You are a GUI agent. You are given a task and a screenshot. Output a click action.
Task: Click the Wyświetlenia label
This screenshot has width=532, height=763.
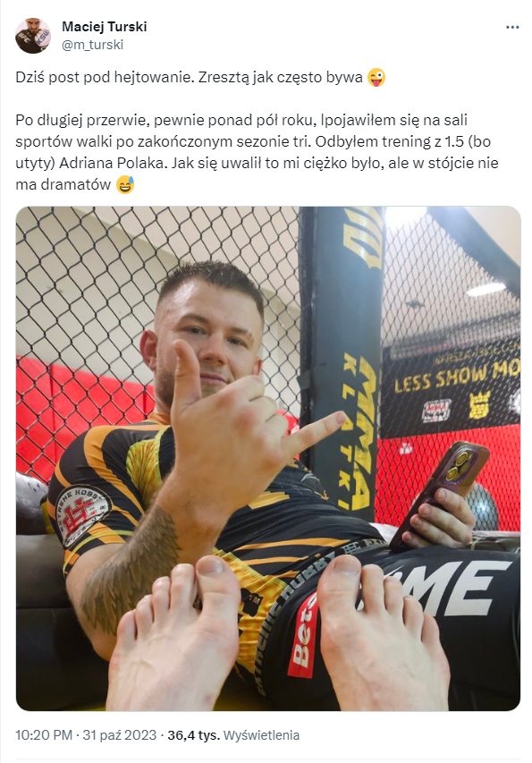click(261, 734)
